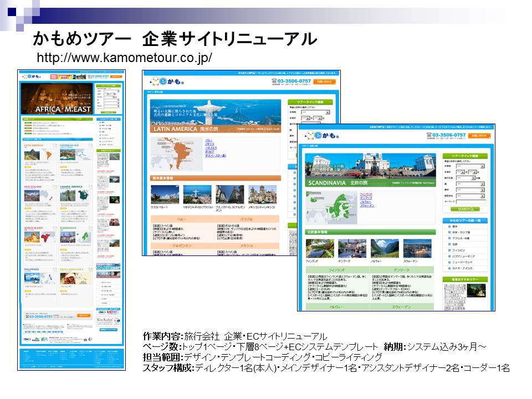Click the orange inquiry button on the Scandinavia page

pos(479,135)
